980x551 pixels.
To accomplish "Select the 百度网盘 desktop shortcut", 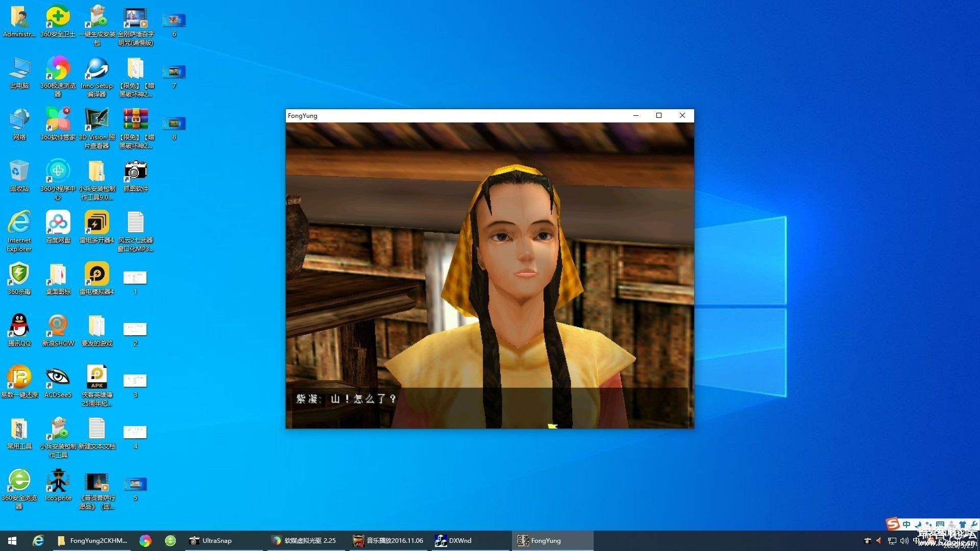I will click(x=58, y=228).
